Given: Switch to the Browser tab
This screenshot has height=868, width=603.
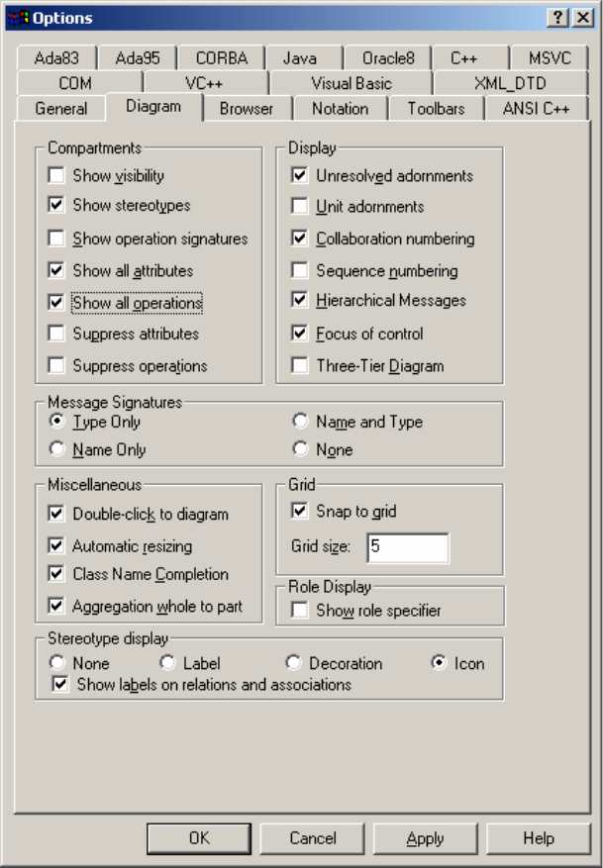Looking at the screenshot, I should (x=247, y=109).
